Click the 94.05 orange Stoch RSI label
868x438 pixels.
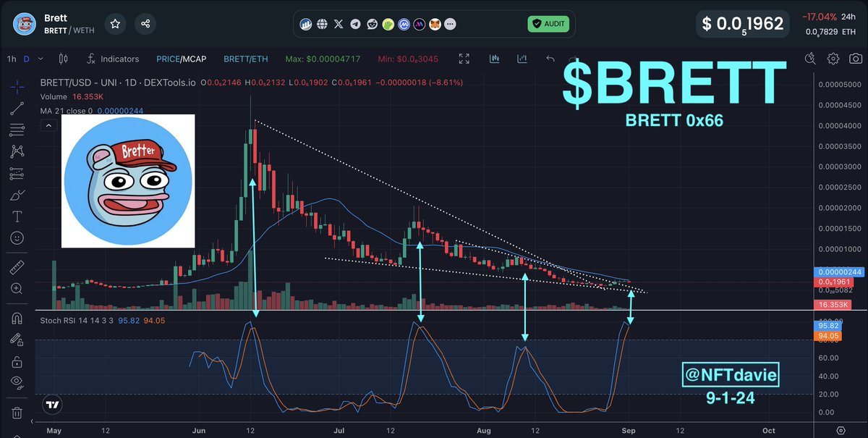(827, 336)
